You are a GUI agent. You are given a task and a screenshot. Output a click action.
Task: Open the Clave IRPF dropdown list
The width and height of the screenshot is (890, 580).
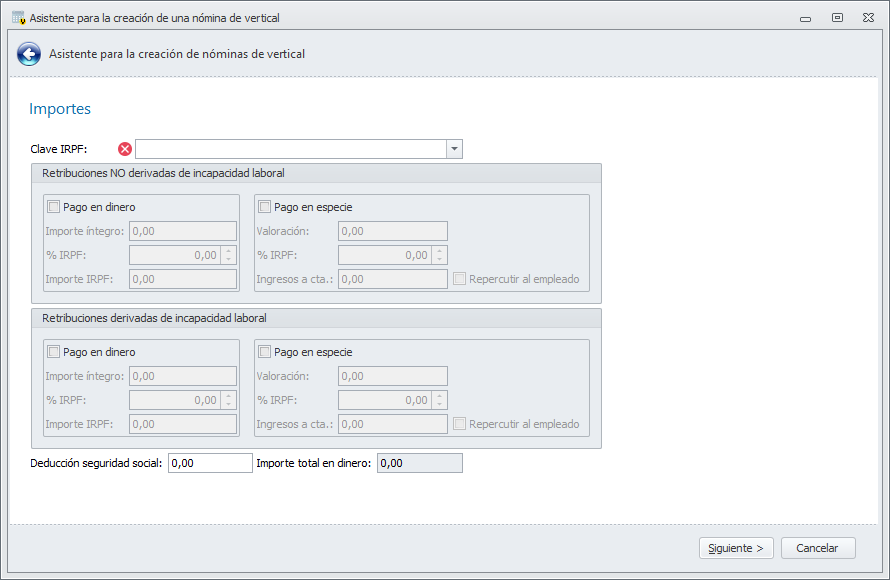tap(454, 149)
